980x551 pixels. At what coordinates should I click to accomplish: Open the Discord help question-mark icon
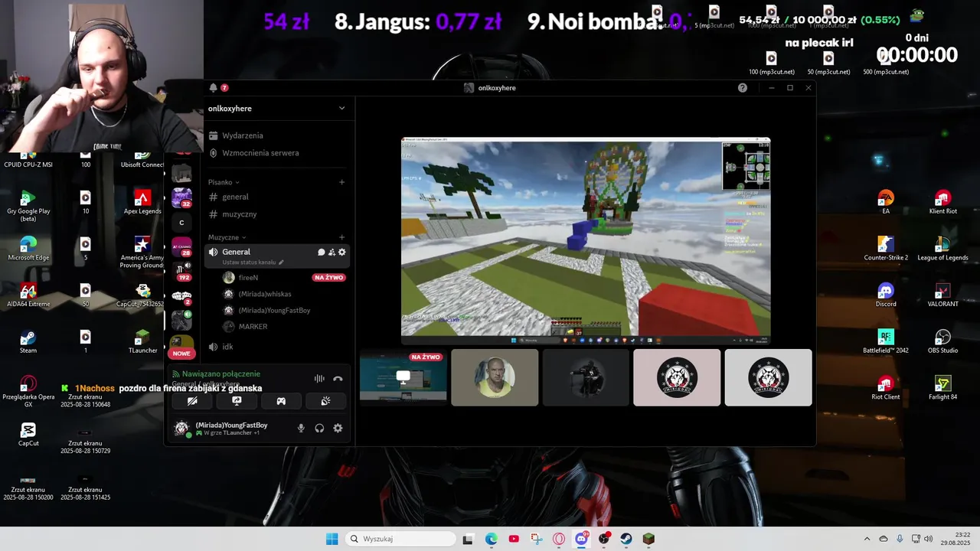[742, 88]
